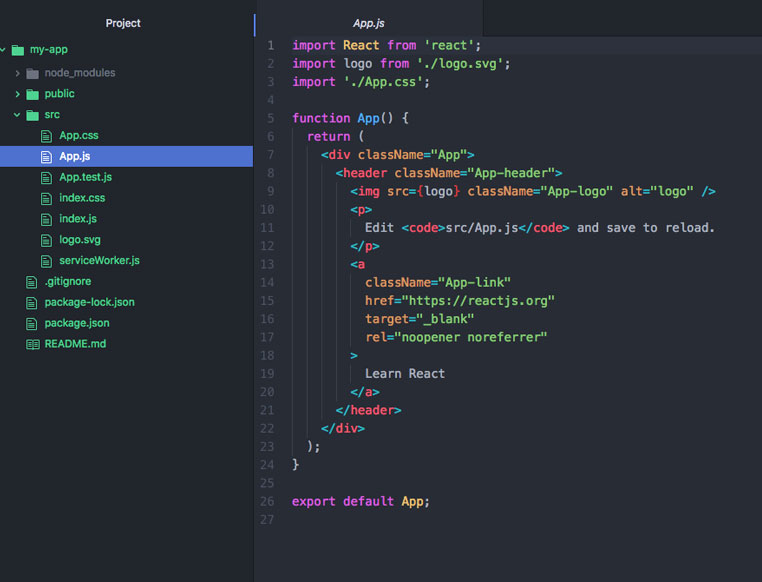The image size is (762, 582).
Task: Click the src folder icon
Action: tap(33, 115)
